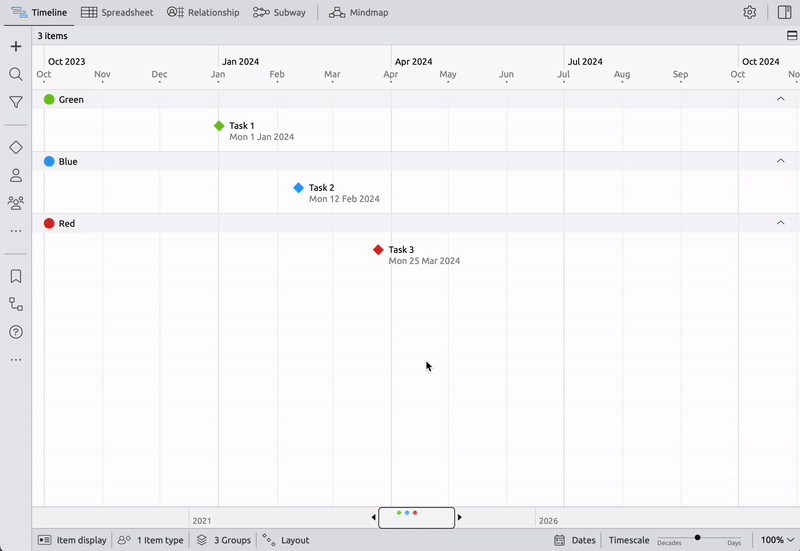Viewport: 800px width, 551px height.
Task: Open the upper more options ellipsis
Action: click(x=16, y=231)
